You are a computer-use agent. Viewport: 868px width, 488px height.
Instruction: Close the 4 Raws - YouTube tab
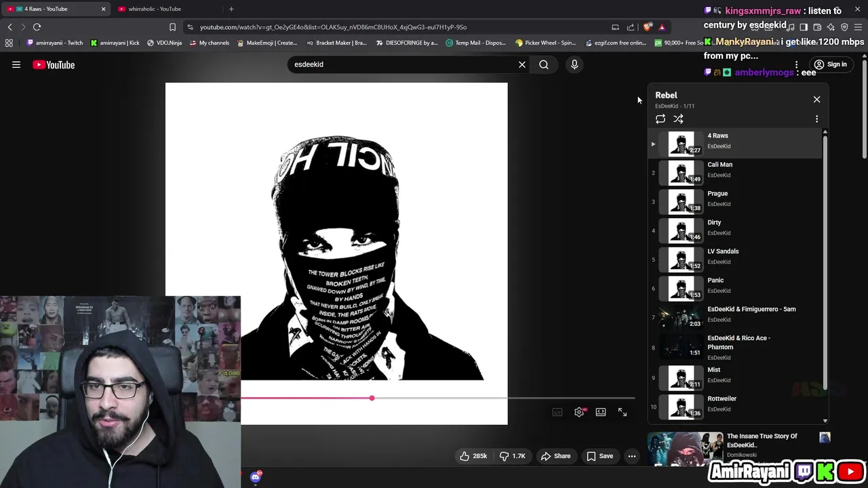[103, 9]
